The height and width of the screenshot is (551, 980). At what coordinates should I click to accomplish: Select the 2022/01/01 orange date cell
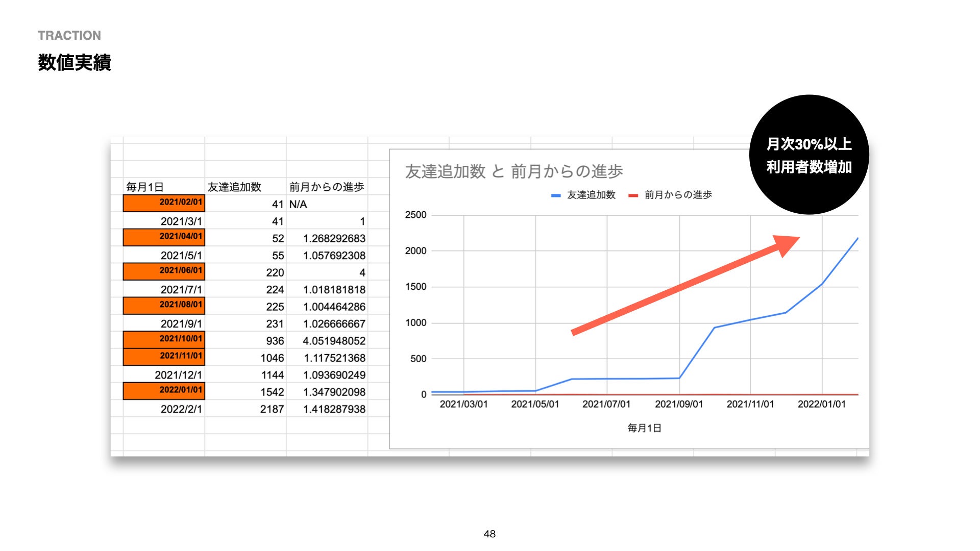164,391
